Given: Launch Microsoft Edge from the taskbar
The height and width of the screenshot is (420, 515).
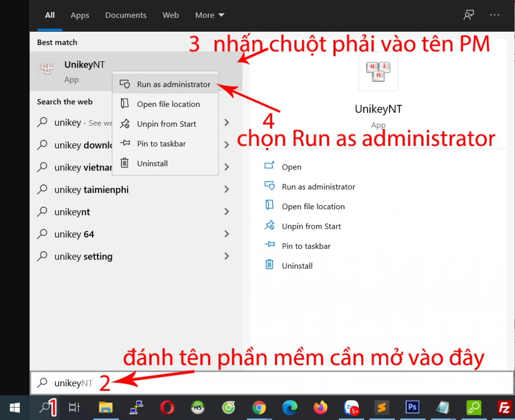Looking at the screenshot, I should (x=289, y=407).
